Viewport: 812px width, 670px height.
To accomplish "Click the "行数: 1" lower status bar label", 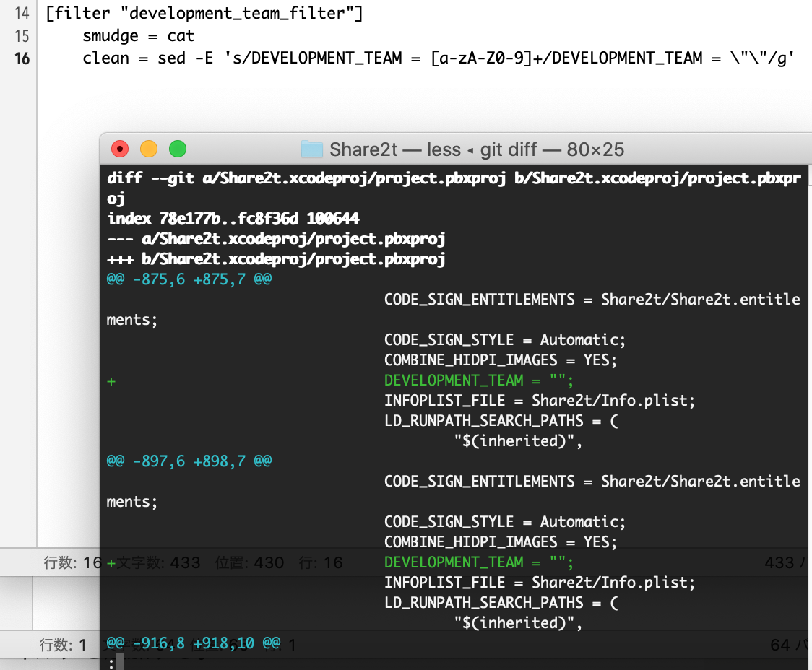I will point(63,645).
